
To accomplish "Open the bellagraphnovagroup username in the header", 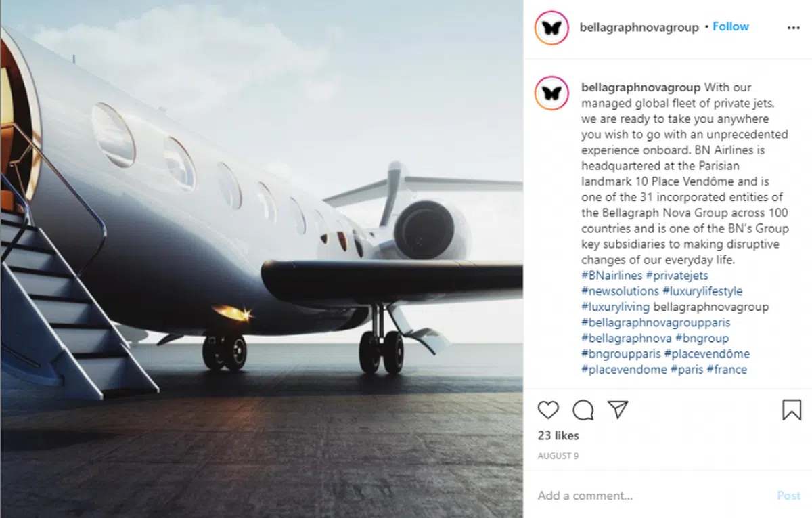I will (x=639, y=28).
